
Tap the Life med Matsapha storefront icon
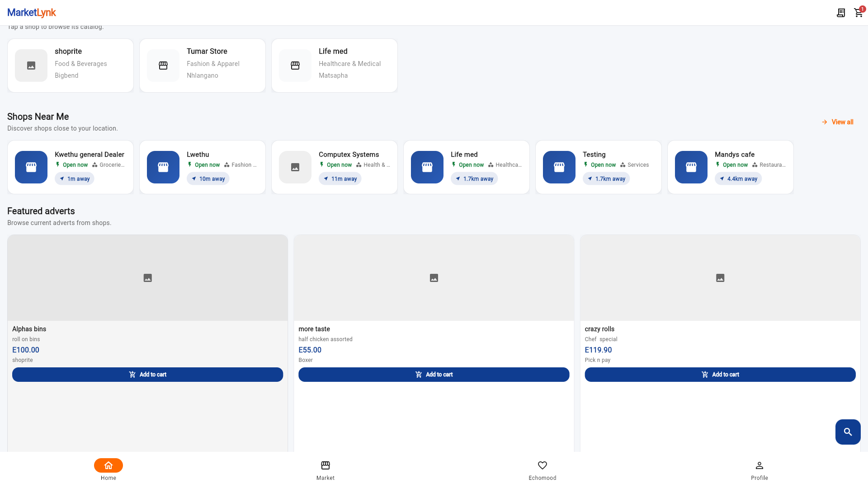pyautogui.click(x=295, y=66)
